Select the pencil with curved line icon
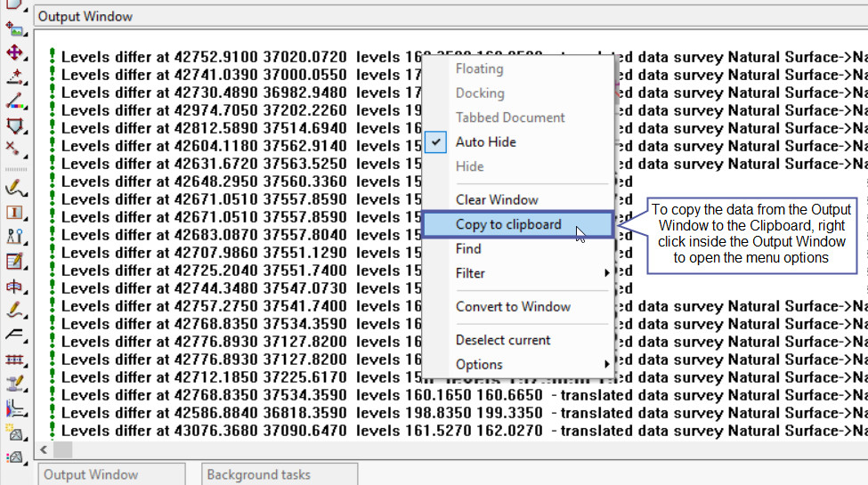The height and width of the screenshot is (485, 868). tap(13, 188)
